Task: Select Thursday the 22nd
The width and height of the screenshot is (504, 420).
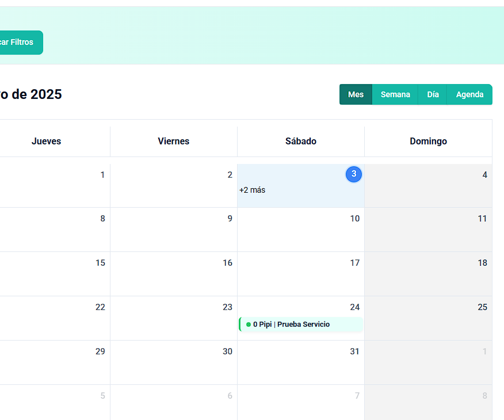Action: click(55, 318)
